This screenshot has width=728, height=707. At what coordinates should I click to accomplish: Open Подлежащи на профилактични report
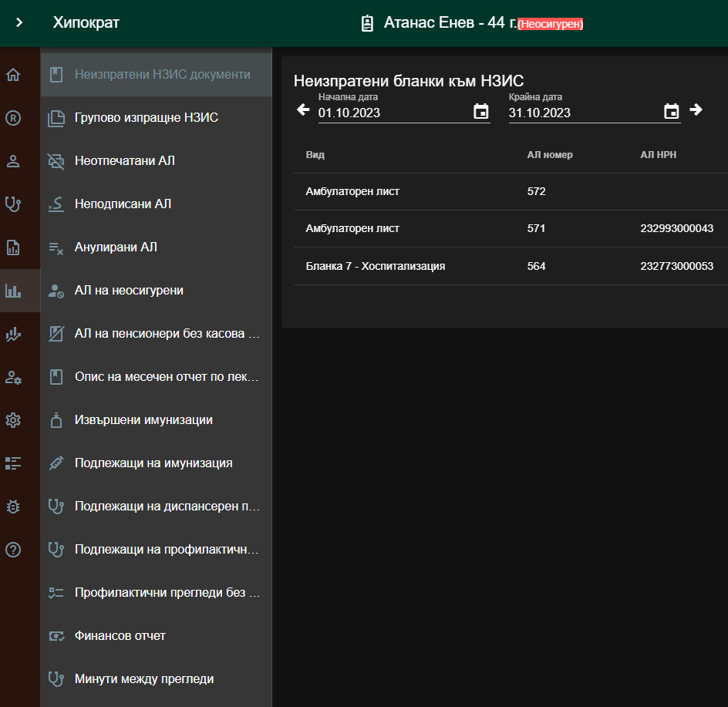156,550
